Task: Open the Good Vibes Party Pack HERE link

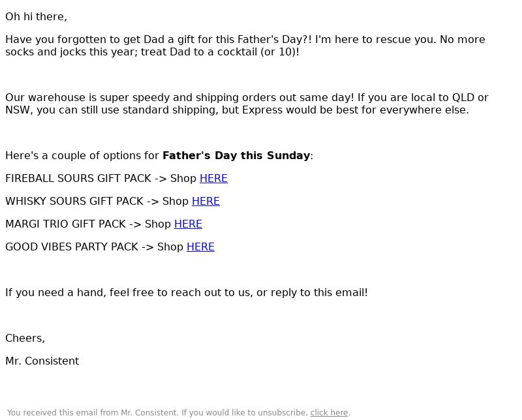Action: [200, 247]
